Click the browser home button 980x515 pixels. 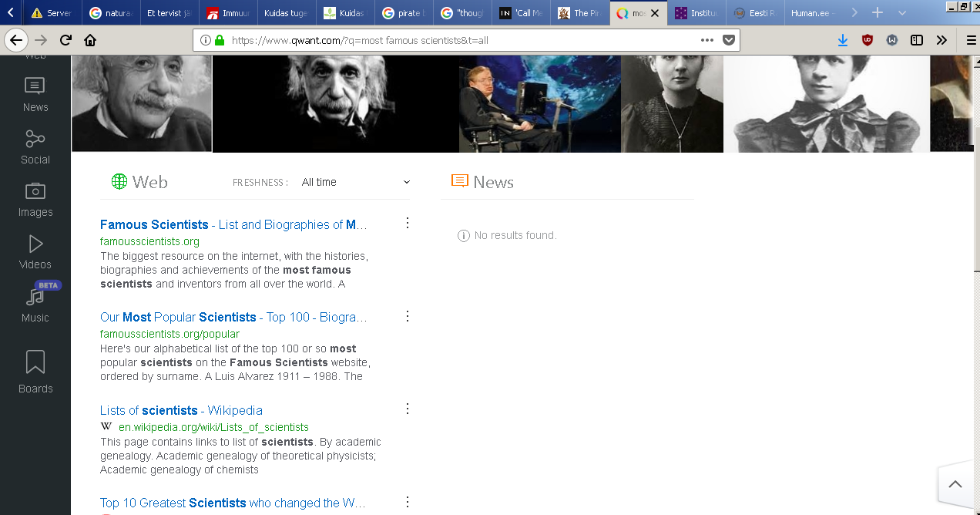pos(90,41)
